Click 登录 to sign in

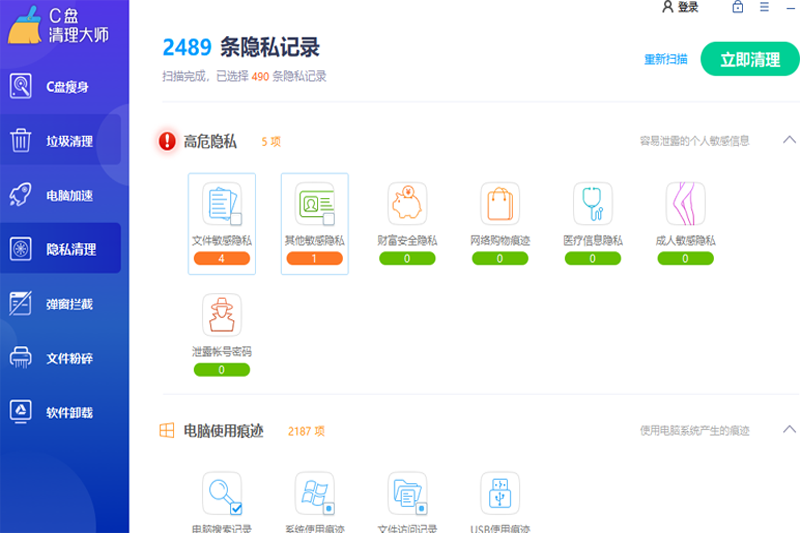coord(681,7)
